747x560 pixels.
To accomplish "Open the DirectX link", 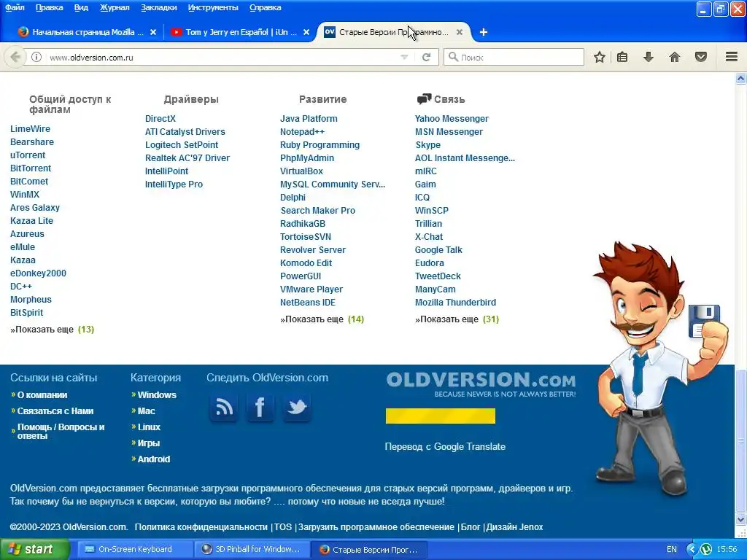I will click(160, 119).
